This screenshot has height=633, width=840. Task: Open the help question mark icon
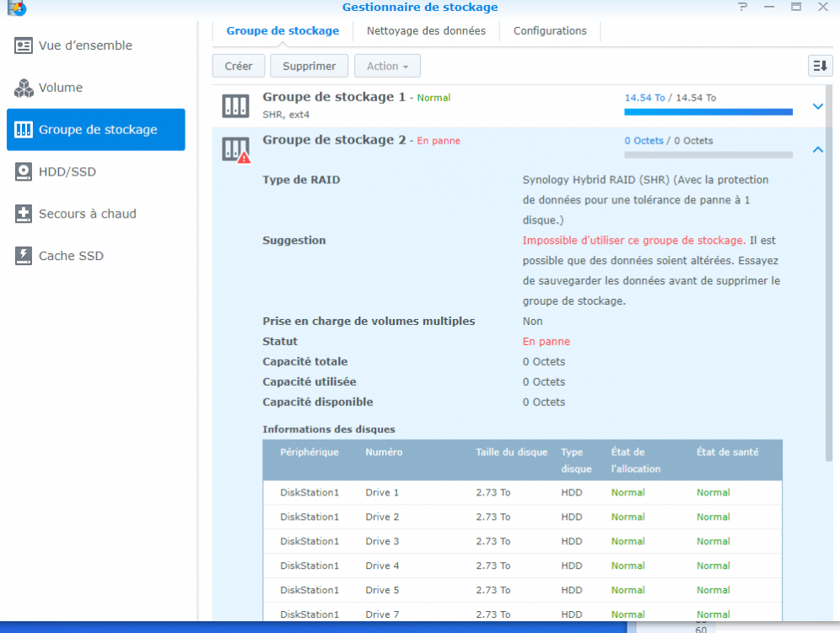pos(742,7)
